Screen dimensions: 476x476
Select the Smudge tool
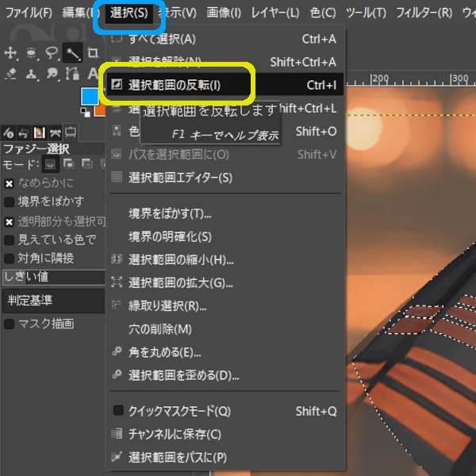[x=52, y=74]
